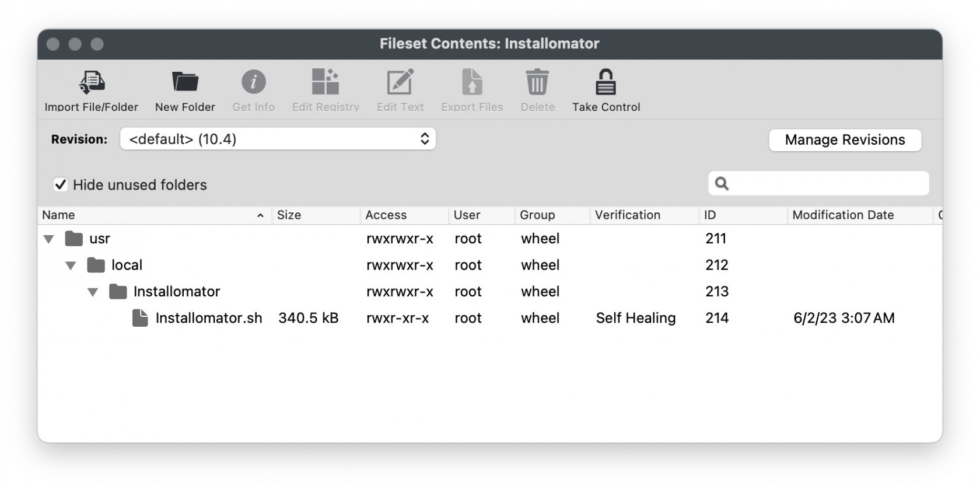The width and height of the screenshot is (980, 489).
Task: Select the usr row name
Action: coord(100,239)
